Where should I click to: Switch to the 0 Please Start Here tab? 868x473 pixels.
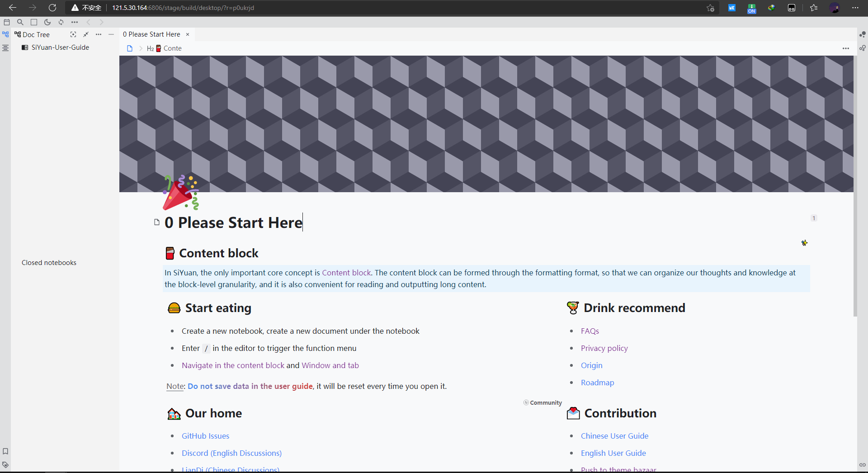click(x=151, y=34)
